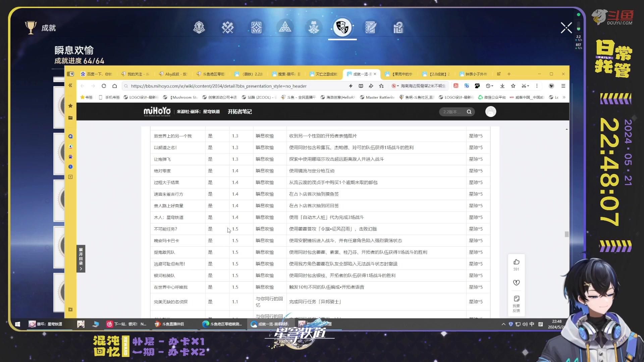Click the miHoYo logo in site header
Image resolution: width=644 pixels, height=362 pixels.
click(157, 111)
